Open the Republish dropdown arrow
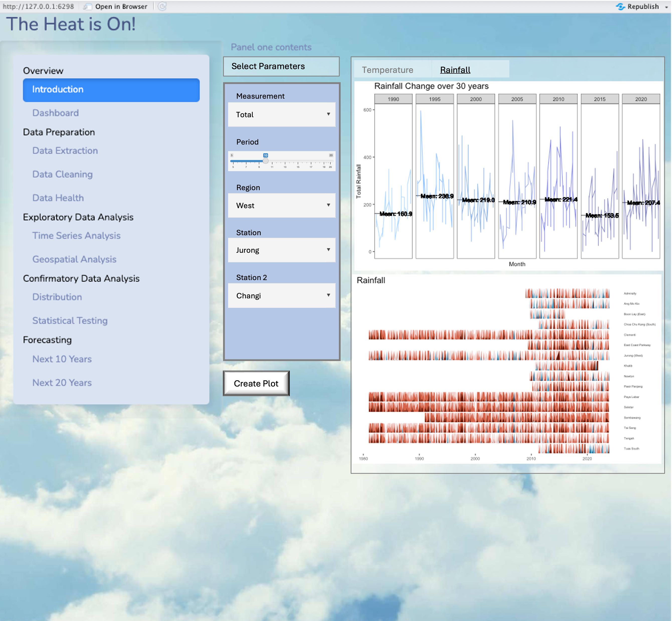Viewport: 672px width, 621px height. pos(666,7)
